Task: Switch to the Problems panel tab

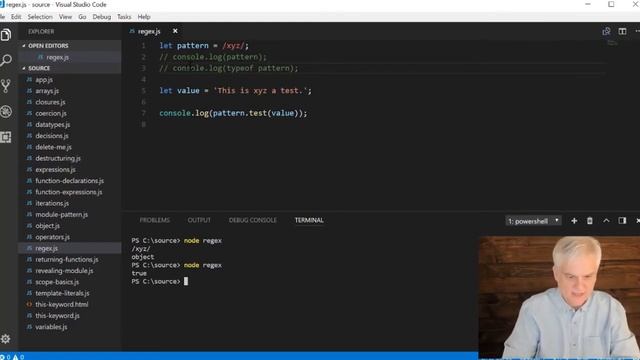Action: [x=155, y=220]
